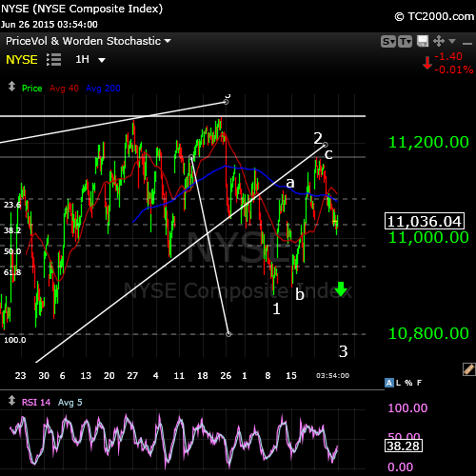Click the 61.8 Fibonacci level label
476x476 pixels.
pyautogui.click(x=12, y=272)
